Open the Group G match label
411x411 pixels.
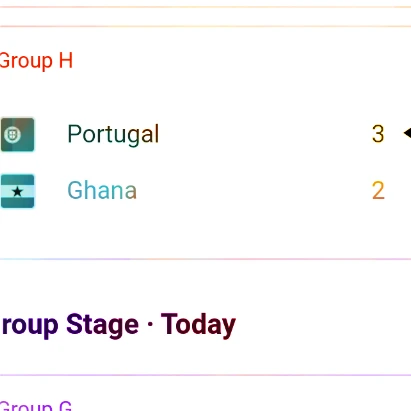[36, 406]
